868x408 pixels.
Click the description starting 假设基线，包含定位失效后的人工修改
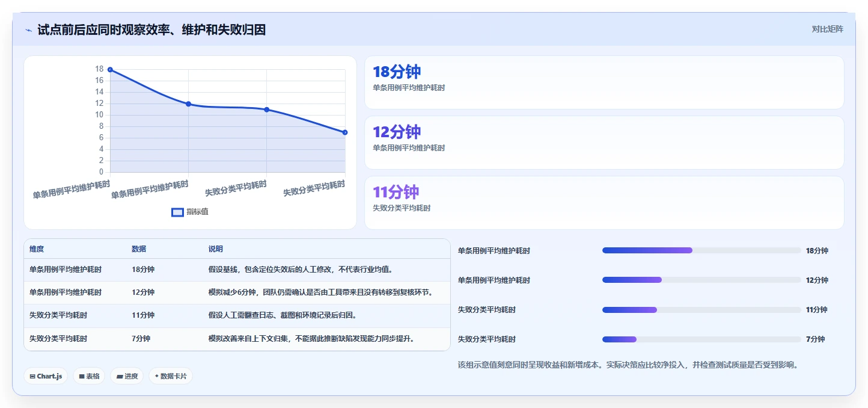[x=301, y=270]
